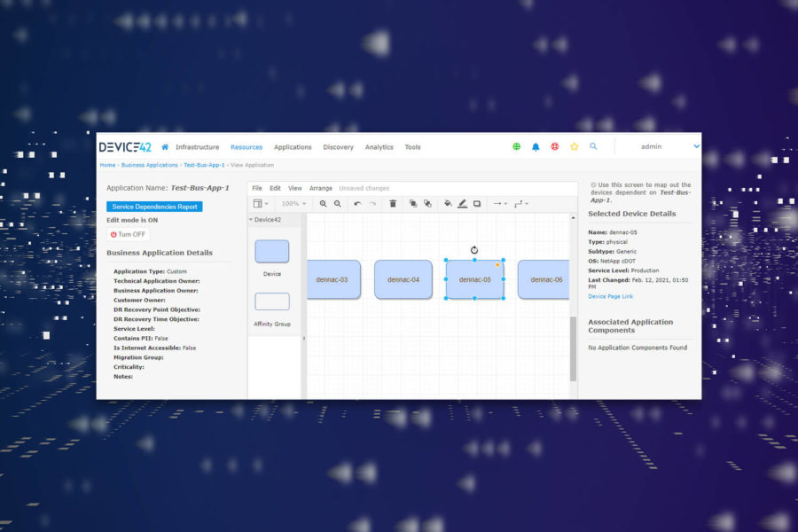Bring selected shape to front
798x532 pixels.
(x=413, y=204)
